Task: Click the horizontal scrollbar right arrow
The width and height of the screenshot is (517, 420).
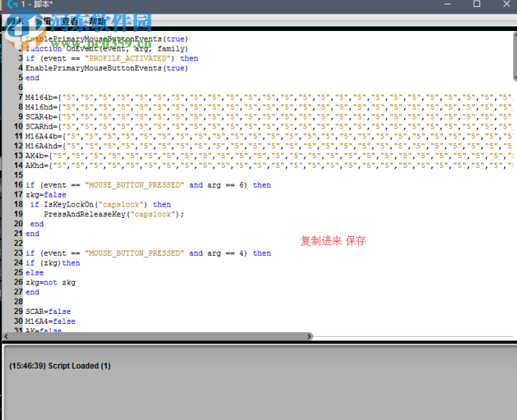Action: pyautogui.click(x=310, y=336)
